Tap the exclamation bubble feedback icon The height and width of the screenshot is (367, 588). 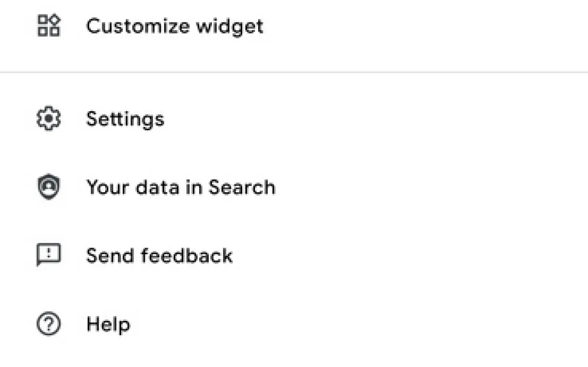pyautogui.click(x=49, y=255)
